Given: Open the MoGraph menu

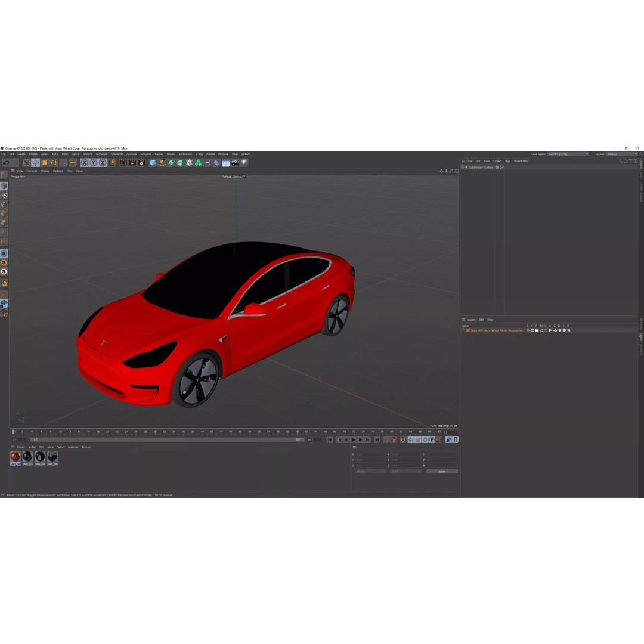Looking at the screenshot, I should (x=101, y=154).
